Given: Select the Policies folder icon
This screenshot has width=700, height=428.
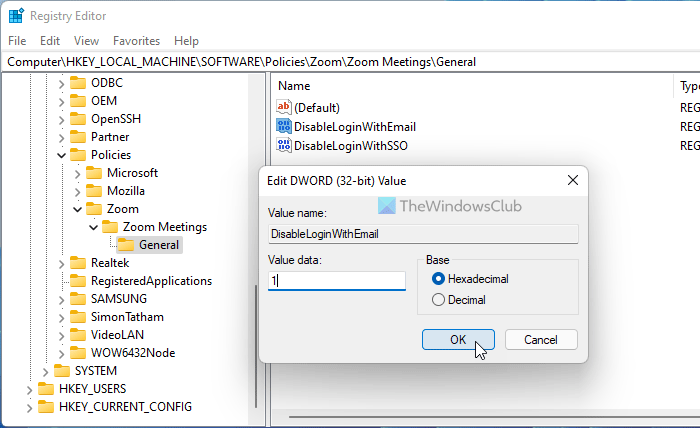Looking at the screenshot, I should (x=78, y=155).
